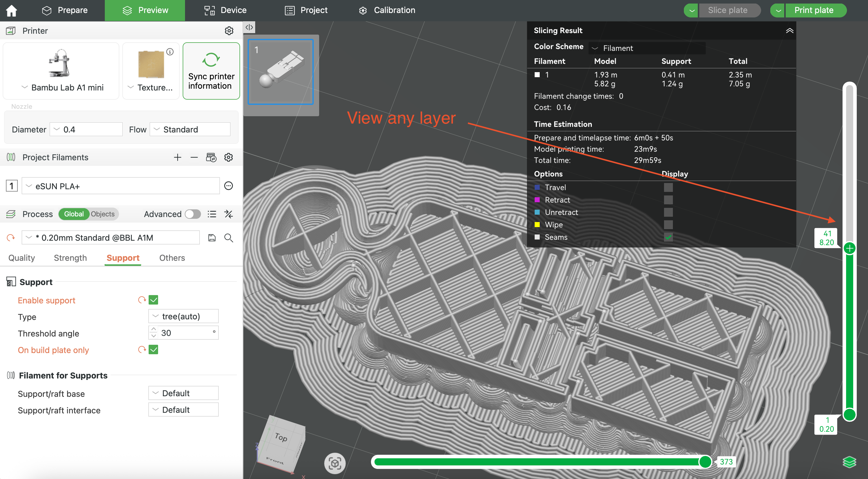Image resolution: width=868 pixels, height=479 pixels.
Task: Open Color Scheme Filament dropdown
Action: tap(647, 48)
